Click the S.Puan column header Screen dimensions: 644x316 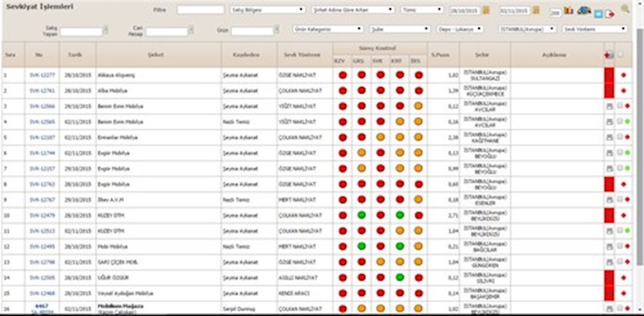pos(444,55)
